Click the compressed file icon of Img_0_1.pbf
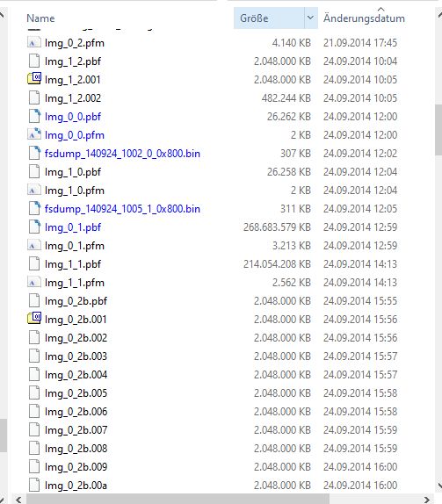This screenshot has width=442, height=504. click(x=34, y=227)
